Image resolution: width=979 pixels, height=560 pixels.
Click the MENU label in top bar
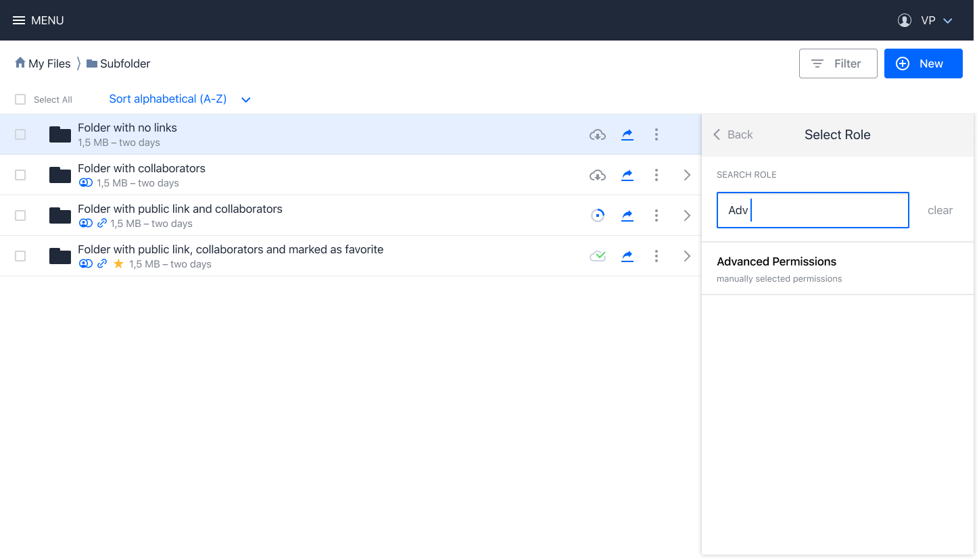(47, 20)
